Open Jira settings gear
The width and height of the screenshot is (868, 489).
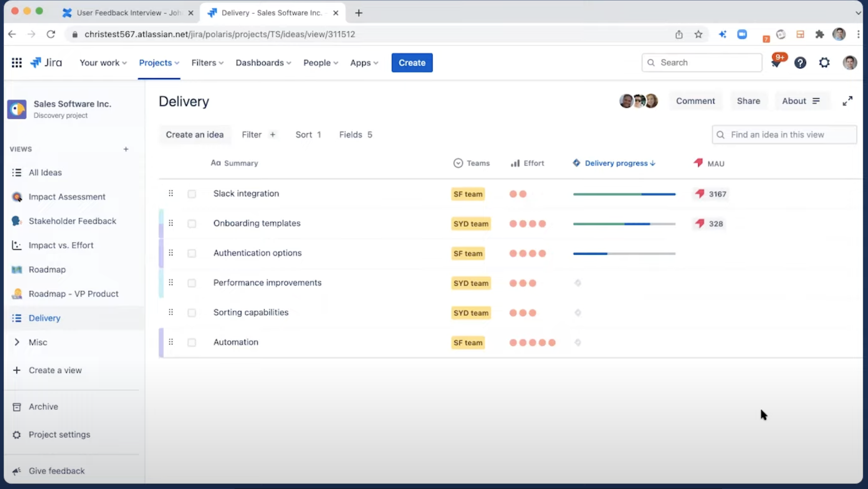click(x=824, y=63)
